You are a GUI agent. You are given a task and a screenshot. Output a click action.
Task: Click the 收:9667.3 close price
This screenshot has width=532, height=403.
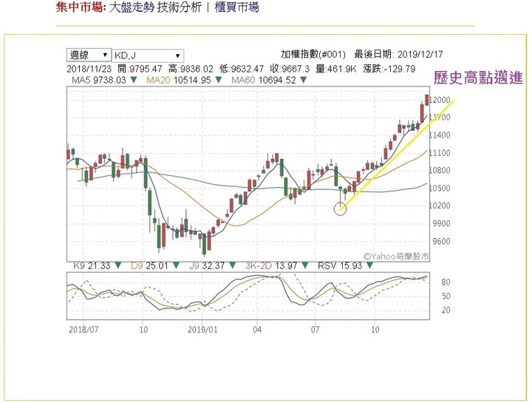pyautogui.click(x=290, y=69)
